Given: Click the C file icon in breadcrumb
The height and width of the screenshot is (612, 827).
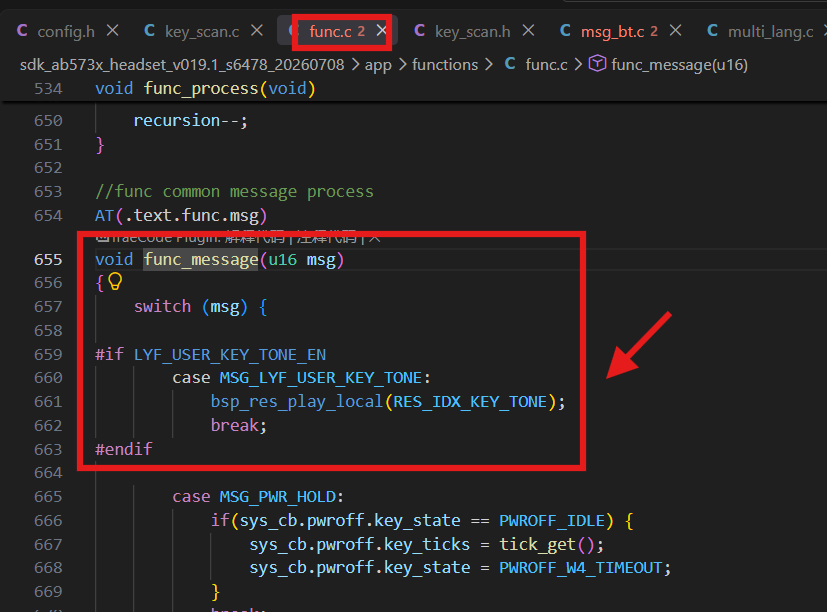Looking at the screenshot, I should (510, 64).
